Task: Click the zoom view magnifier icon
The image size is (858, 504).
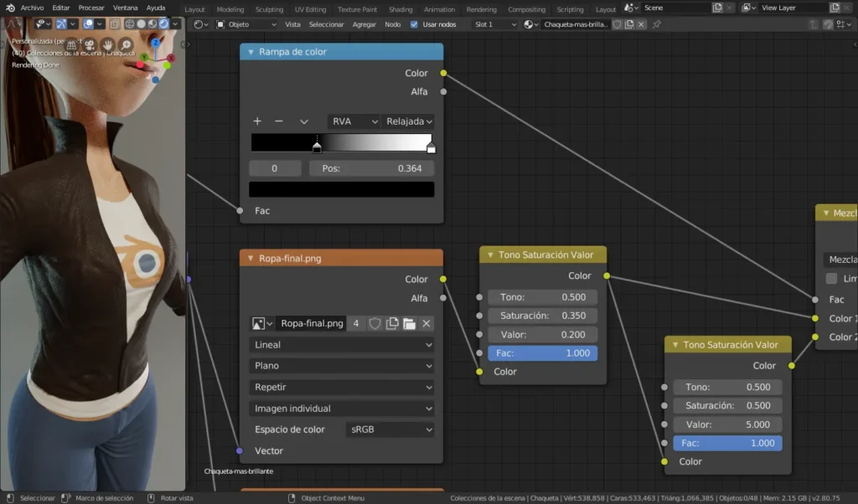Action: coord(126,44)
